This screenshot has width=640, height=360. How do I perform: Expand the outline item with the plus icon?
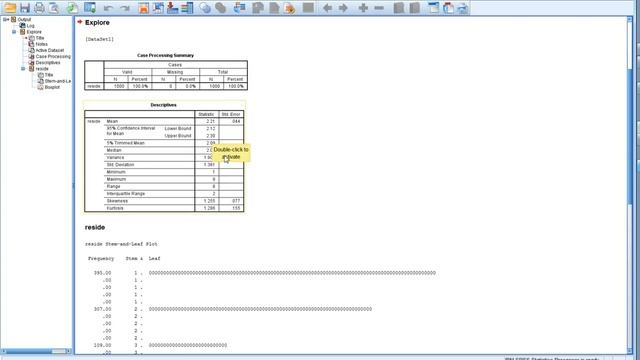point(363,7)
